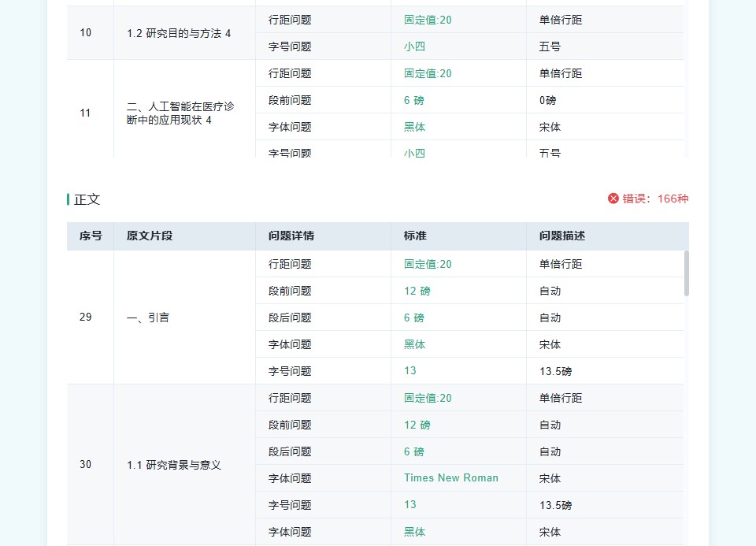
Task: Click the 原文片段 column header
Action: coord(150,236)
